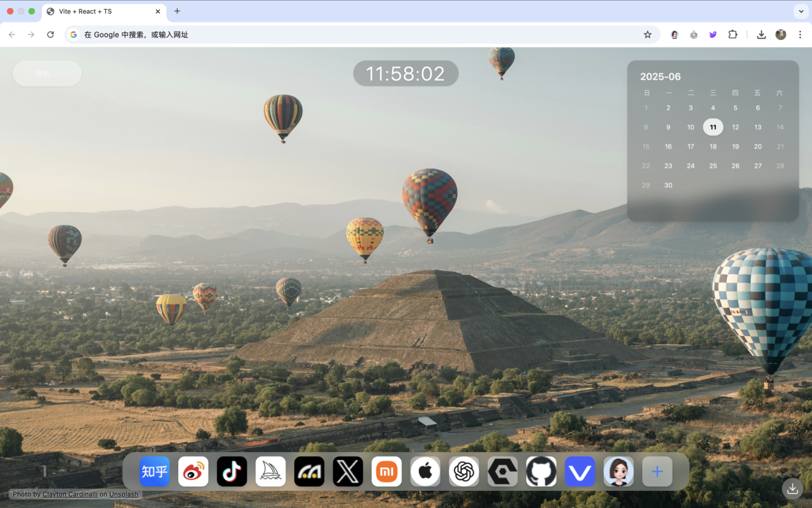Click the 2025-06 calendar header
The height and width of the screenshot is (508, 812).
660,76
